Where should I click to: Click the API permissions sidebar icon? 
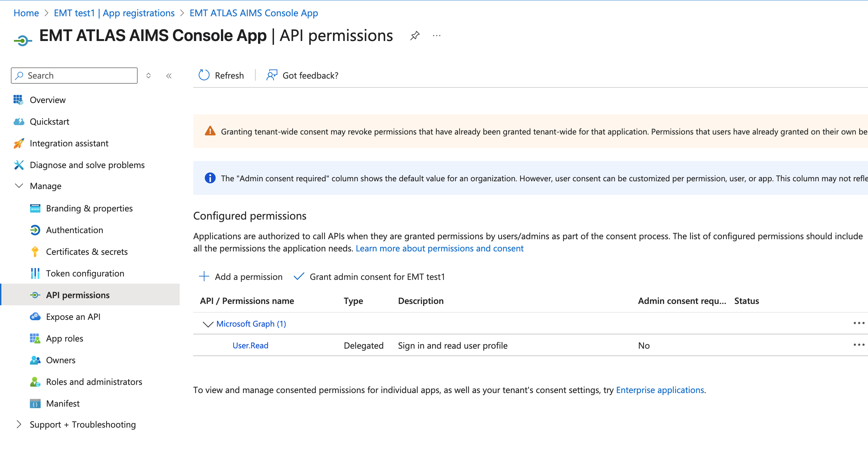pos(35,295)
